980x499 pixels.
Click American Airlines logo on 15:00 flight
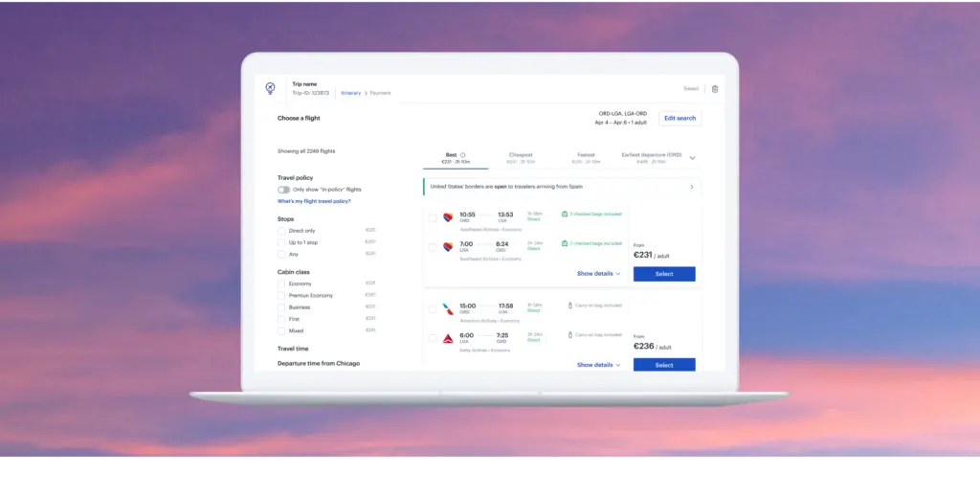coord(448,309)
